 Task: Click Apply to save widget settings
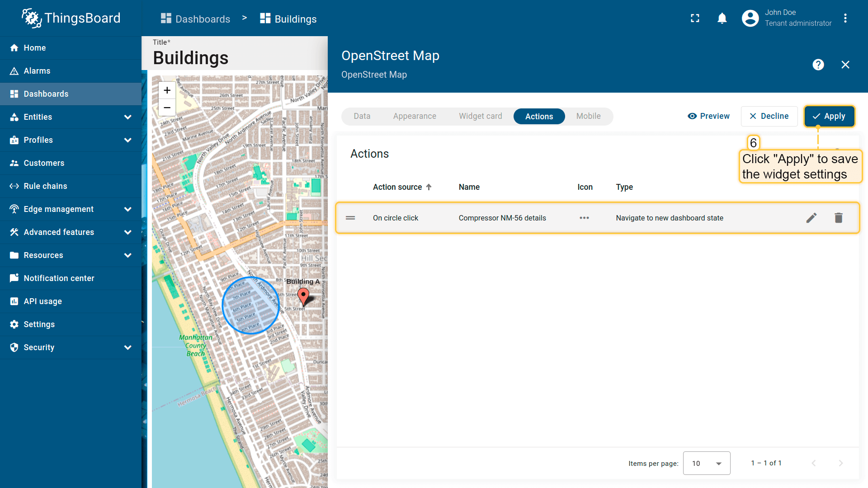pos(829,116)
